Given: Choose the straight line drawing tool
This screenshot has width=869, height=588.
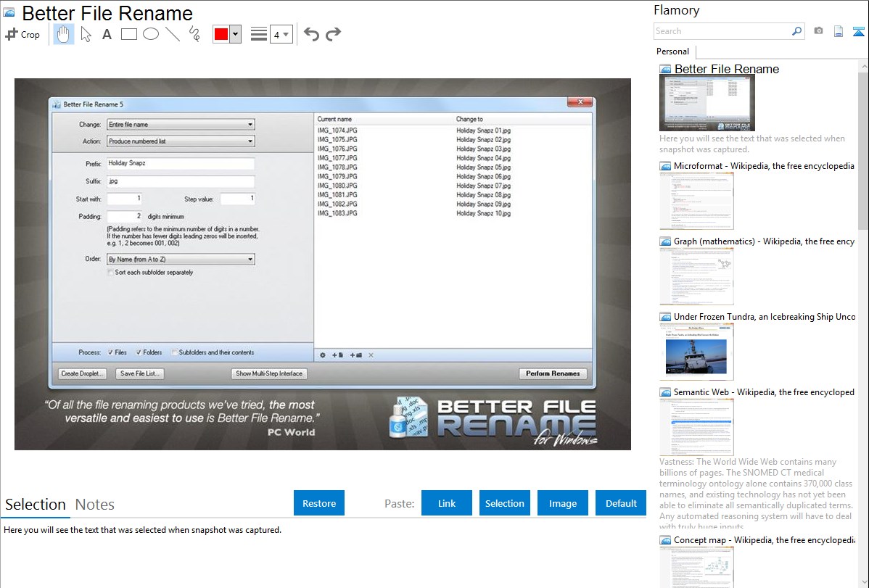Looking at the screenshot, I should 173,34.
